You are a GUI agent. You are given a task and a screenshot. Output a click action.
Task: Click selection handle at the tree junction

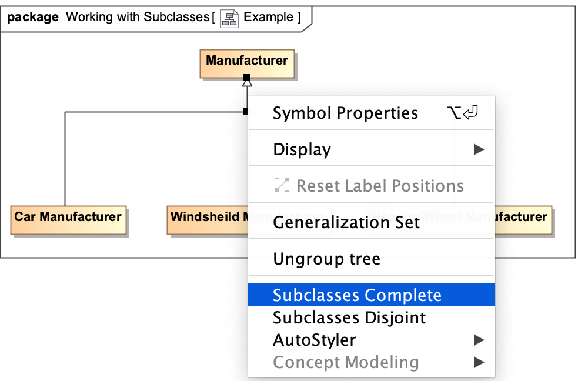point(246,112)
